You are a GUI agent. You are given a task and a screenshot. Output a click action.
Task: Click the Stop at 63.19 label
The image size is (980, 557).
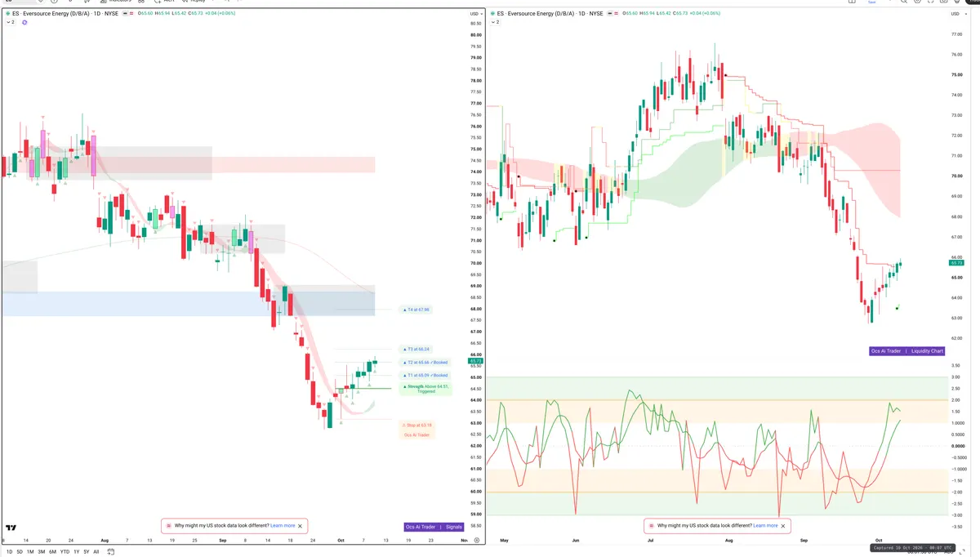[x=416, y=425]
